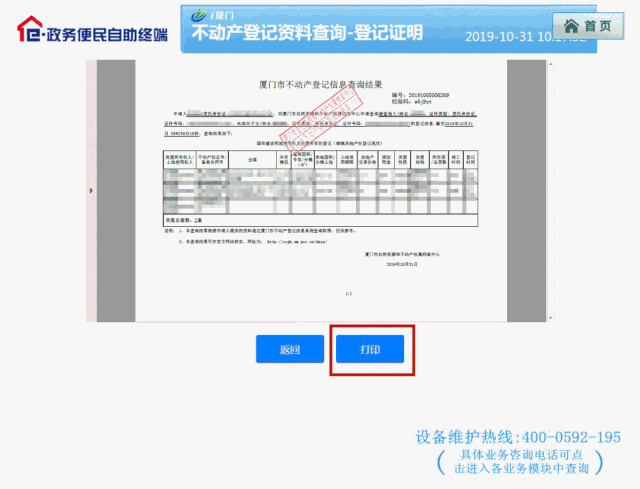Click the 返回 back button
640x489 pixels.
pyautogui.click(x=290, y=349)
